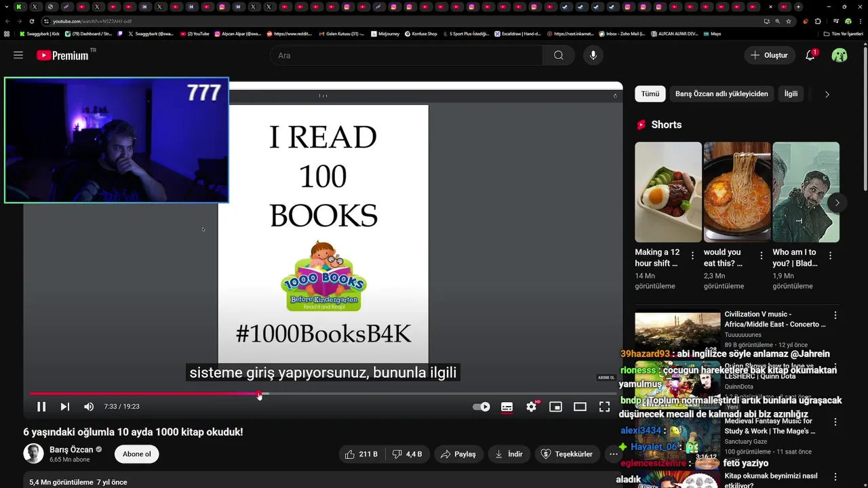868x488 pixels.
Task: Download the video with İndir
Action: [x=509, y=454]
